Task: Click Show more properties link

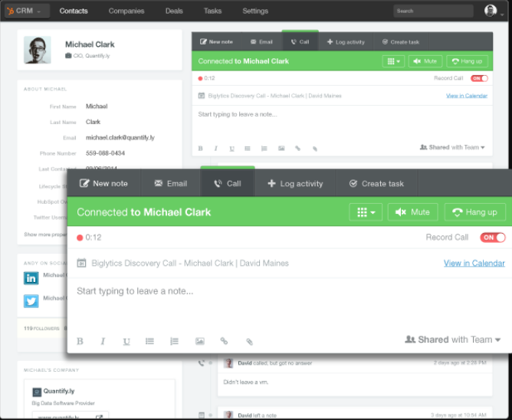Action: [45, 235]
